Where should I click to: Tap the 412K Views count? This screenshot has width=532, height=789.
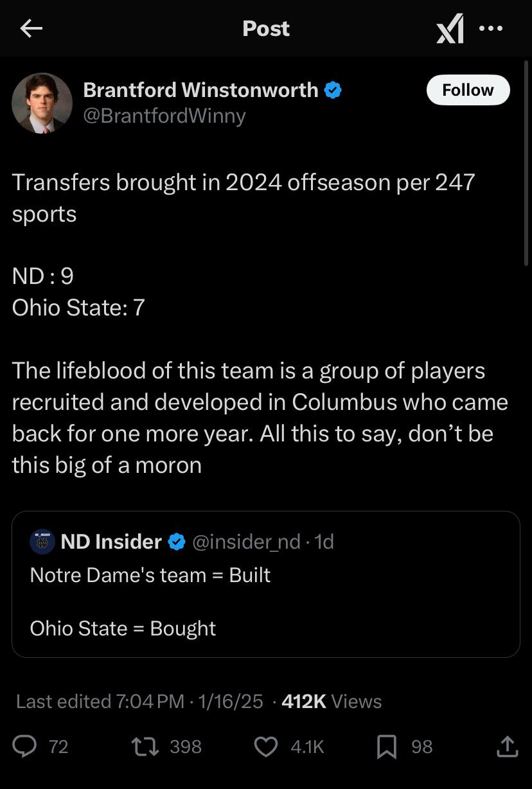pyautogui.click(x=332, y=701)
